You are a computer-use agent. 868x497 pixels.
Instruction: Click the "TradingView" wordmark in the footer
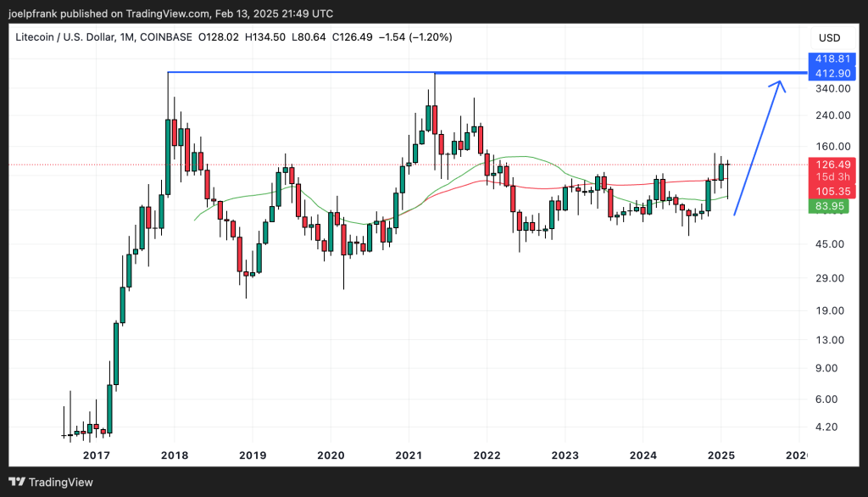pos(61,482)
